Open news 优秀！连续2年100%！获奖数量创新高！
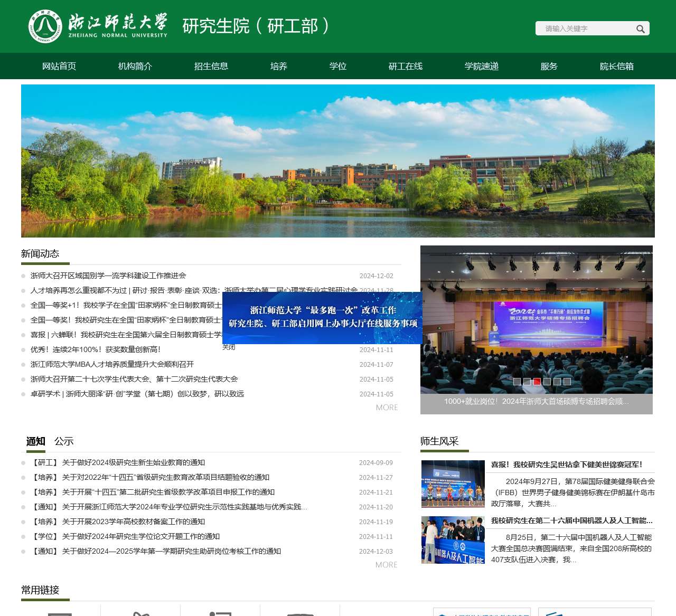The width and height of the screenshot is (676, 616). pos(96,349)
